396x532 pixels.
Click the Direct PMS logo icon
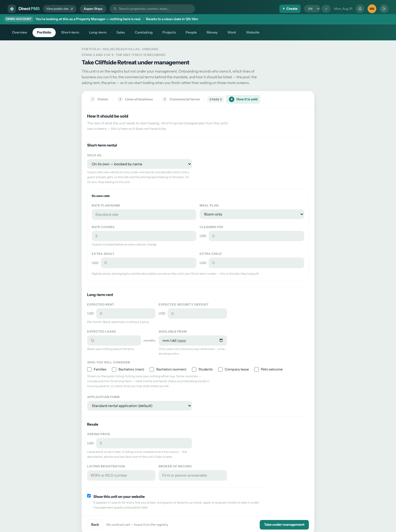(x=12, y=9)
